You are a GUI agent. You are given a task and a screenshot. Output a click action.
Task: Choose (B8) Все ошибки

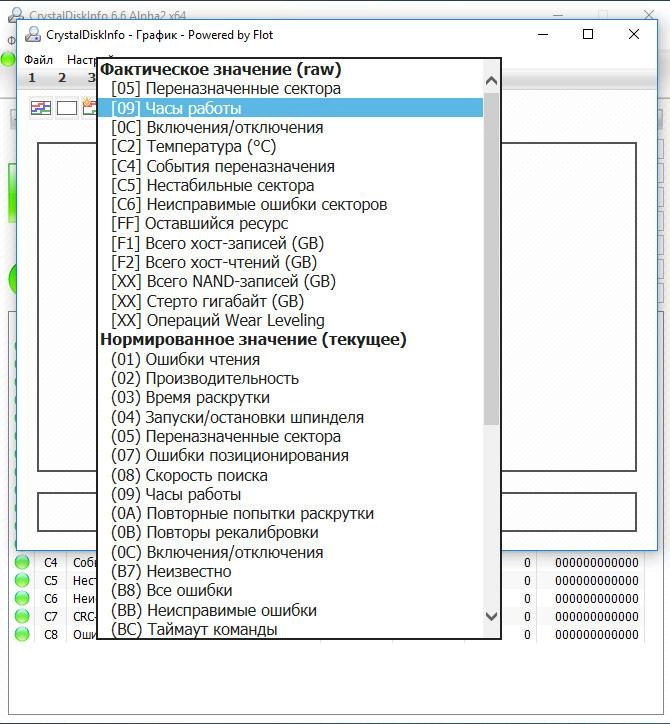coord(290,591)
